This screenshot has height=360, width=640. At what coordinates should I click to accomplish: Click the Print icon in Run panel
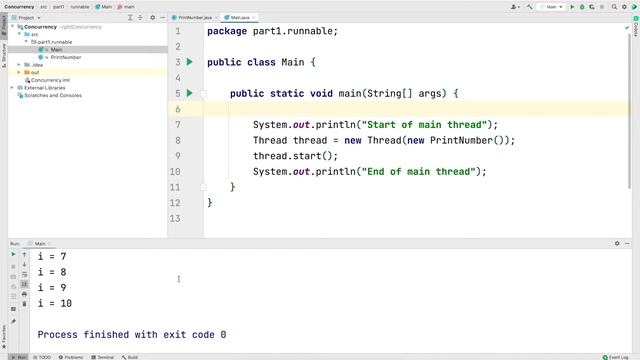point(24,294)
